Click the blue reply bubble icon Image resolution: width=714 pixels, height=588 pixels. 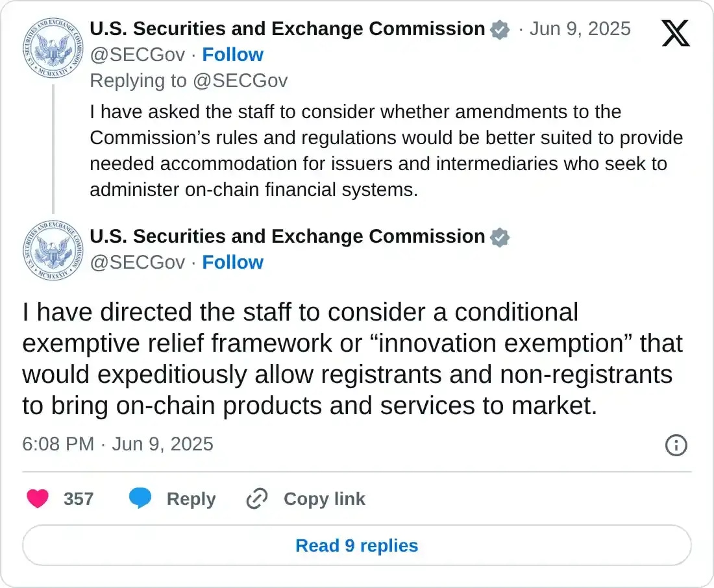click(140, 498)
